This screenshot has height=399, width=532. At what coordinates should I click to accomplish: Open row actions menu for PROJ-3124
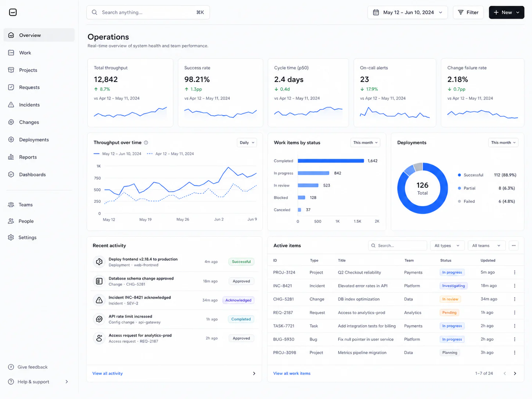(x=515, y=272)
